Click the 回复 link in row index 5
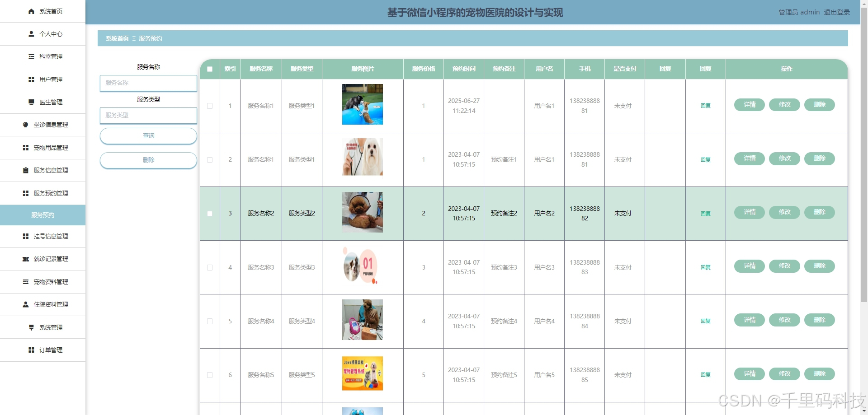Screen dimensions: 868x415 tap(706, 321)
